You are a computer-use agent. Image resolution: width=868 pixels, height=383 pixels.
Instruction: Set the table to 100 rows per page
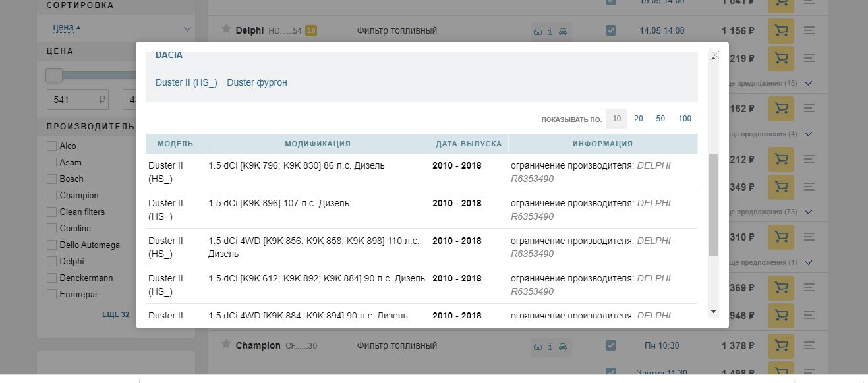click(685, 119)
